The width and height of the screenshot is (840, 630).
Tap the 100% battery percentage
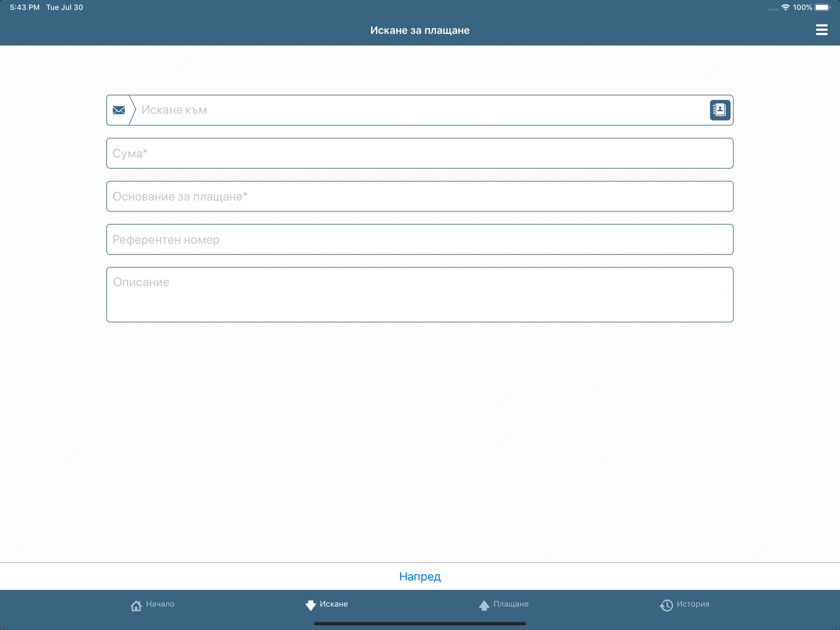coord(802,7)
